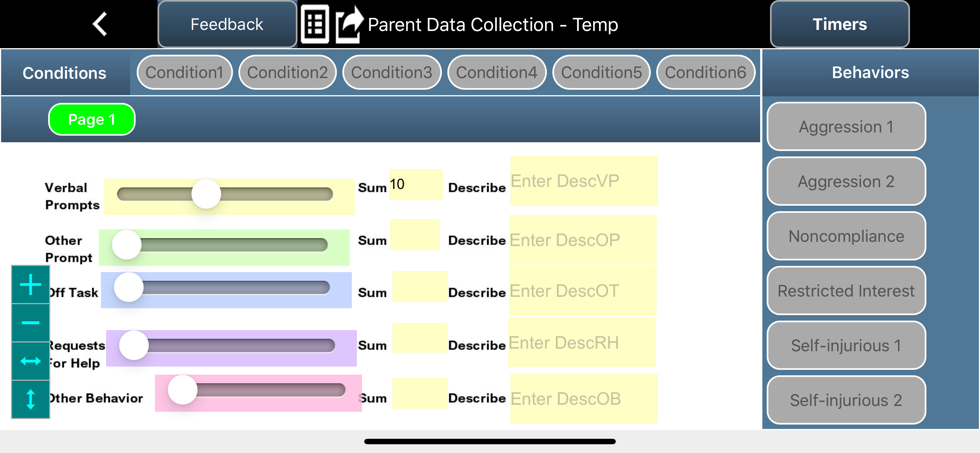The height and width of the screenshot is (453, 980).
Task: Record Self-injurious 1 behavior
Action: click(846, 346)
